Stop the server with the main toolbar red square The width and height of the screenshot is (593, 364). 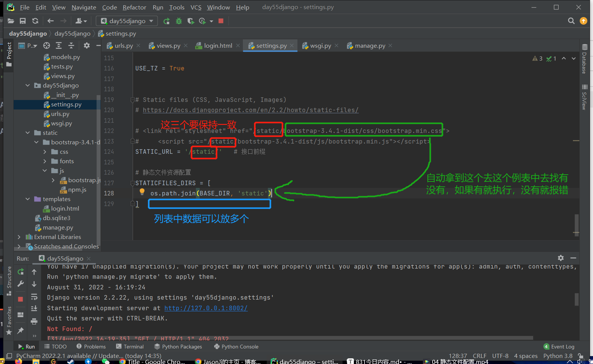click(x=221, y=21)
